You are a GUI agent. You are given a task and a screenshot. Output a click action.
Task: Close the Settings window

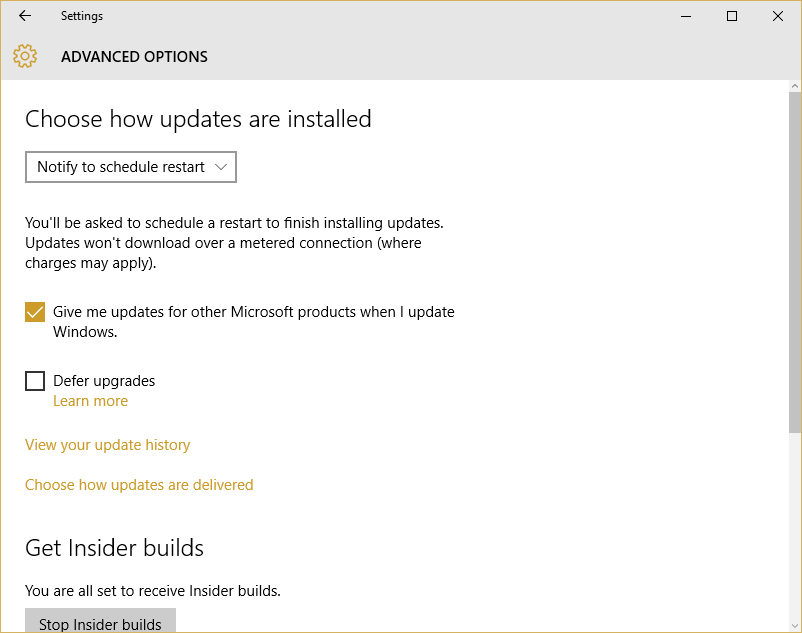coord(777,16)
